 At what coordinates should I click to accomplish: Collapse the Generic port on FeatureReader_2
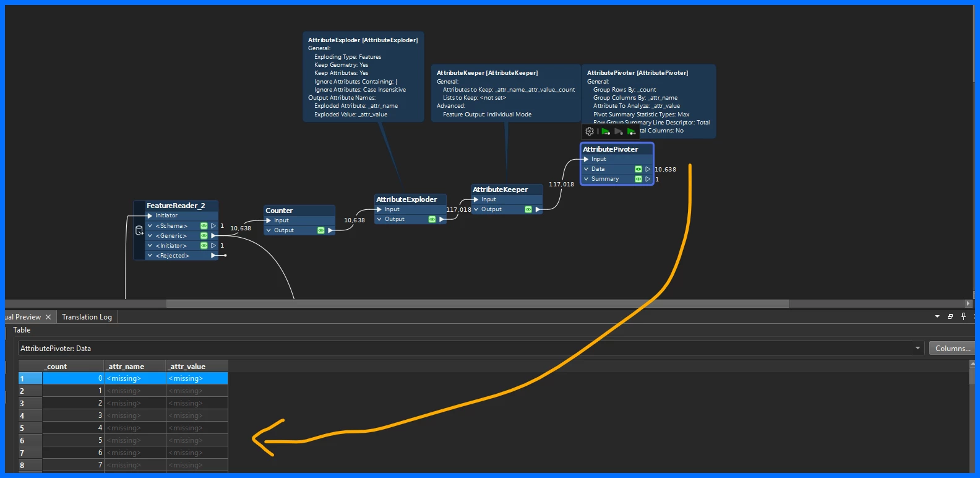coord(150,236)
